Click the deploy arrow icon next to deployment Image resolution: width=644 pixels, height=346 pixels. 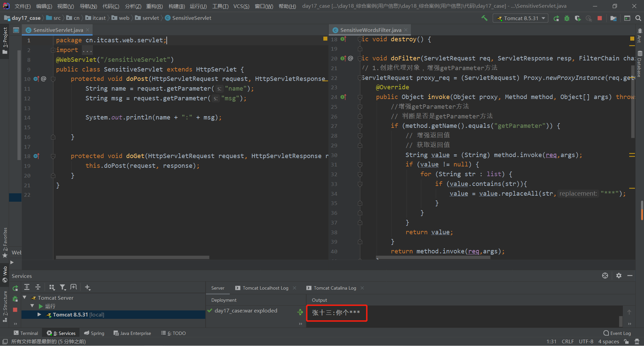300,312
